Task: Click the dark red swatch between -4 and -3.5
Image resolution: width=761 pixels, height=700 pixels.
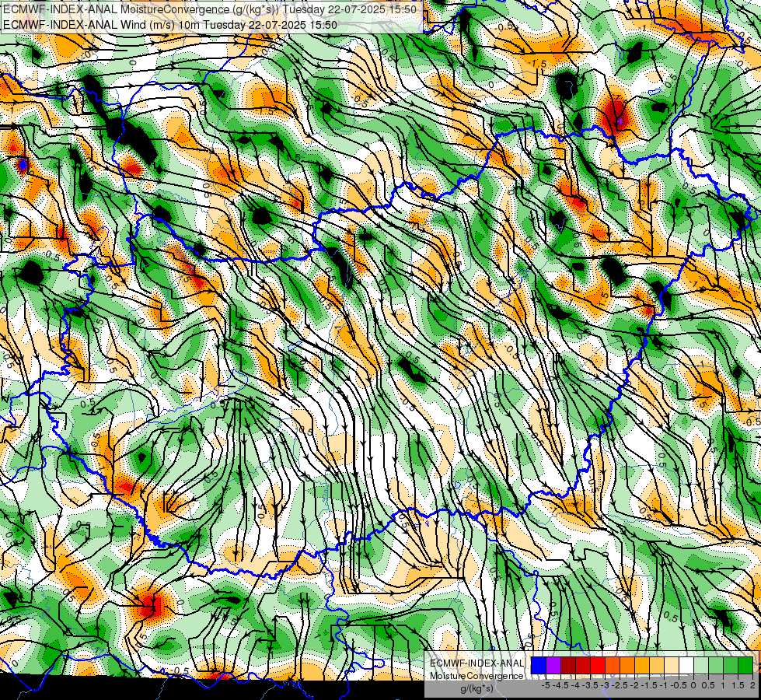Action: coord(583,666)
